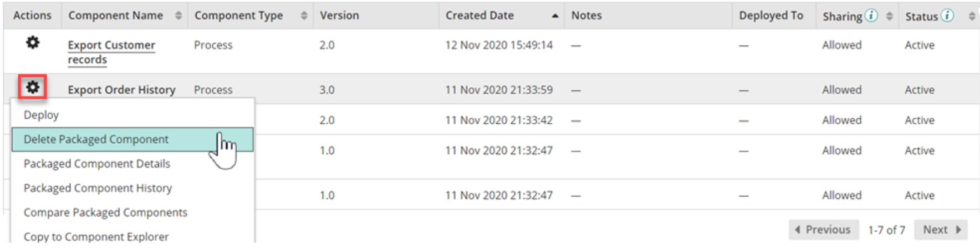Select Deploy from the actions menu
Screen dimensions: 980x252
[x=42, y=115]
